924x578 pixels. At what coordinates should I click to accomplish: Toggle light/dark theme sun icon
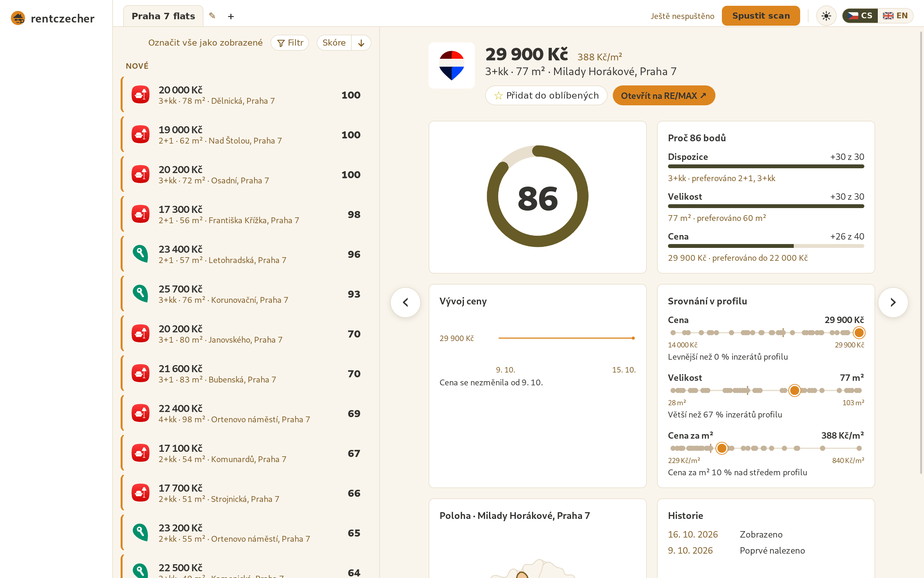pyautogui.click(x=826, y=16)
